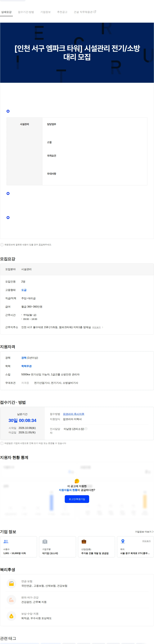Open the 기업정보 tab
The height and width of the screenshot is (644, 154).
(45, 12)
